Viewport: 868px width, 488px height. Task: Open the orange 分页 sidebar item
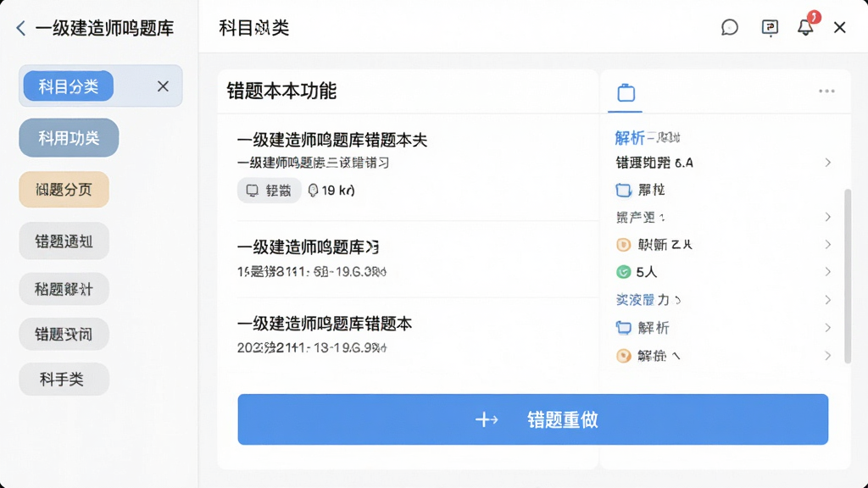pyautogui.click(x=64, y=190)
